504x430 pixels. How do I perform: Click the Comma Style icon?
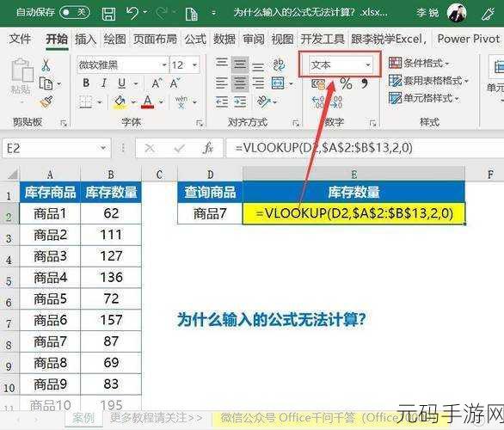365,83
